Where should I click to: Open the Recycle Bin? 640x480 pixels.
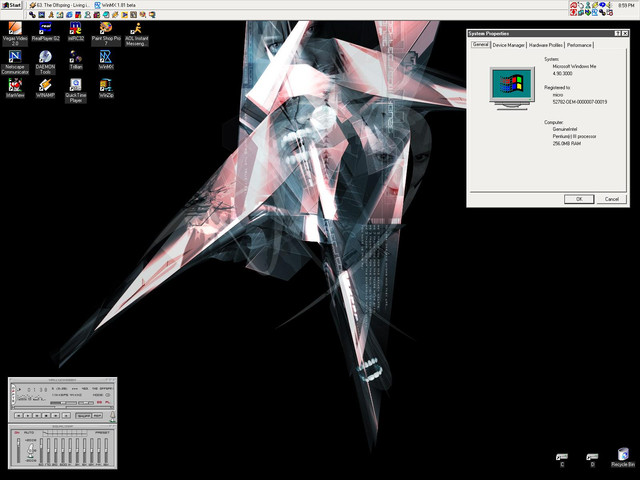coord(622,455)
